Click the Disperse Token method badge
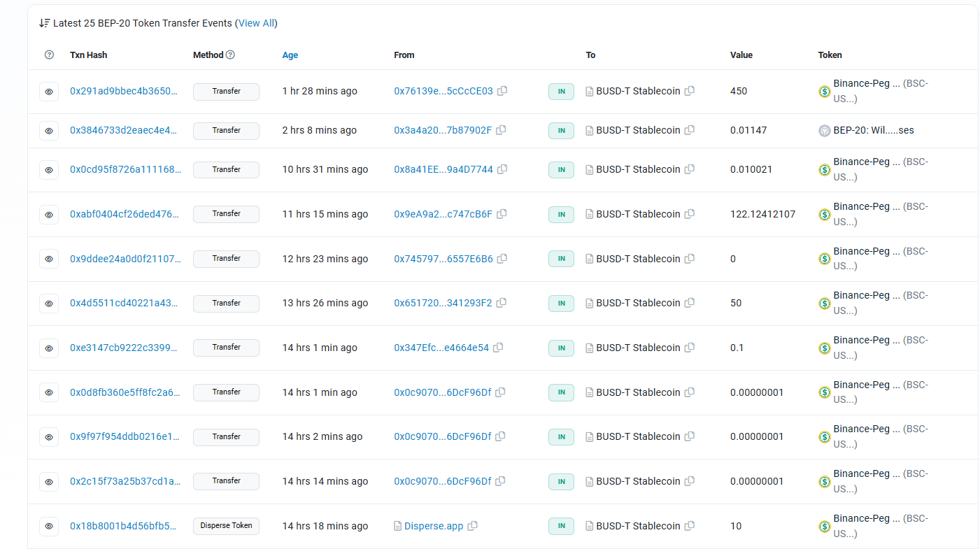The width and height of the screenshot is (980, 549). point(226,526)
